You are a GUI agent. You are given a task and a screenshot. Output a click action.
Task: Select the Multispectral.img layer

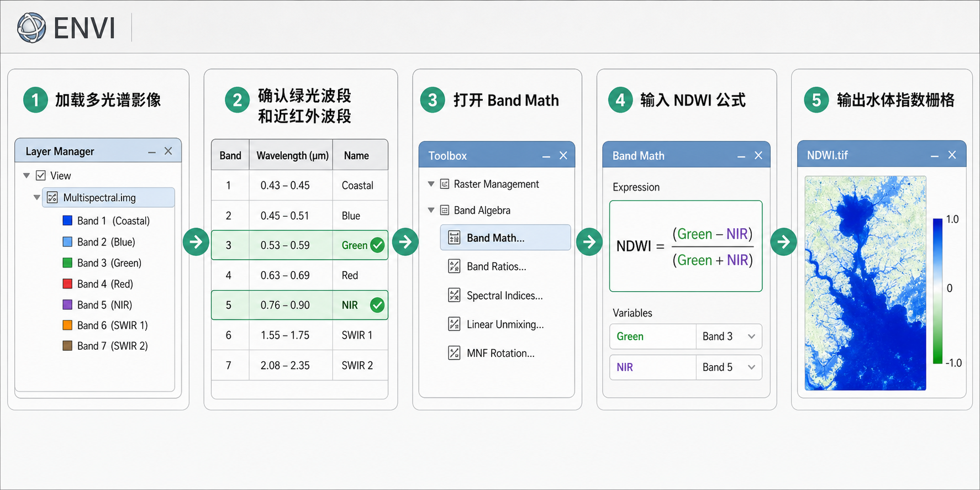click(x=109, y=198)
